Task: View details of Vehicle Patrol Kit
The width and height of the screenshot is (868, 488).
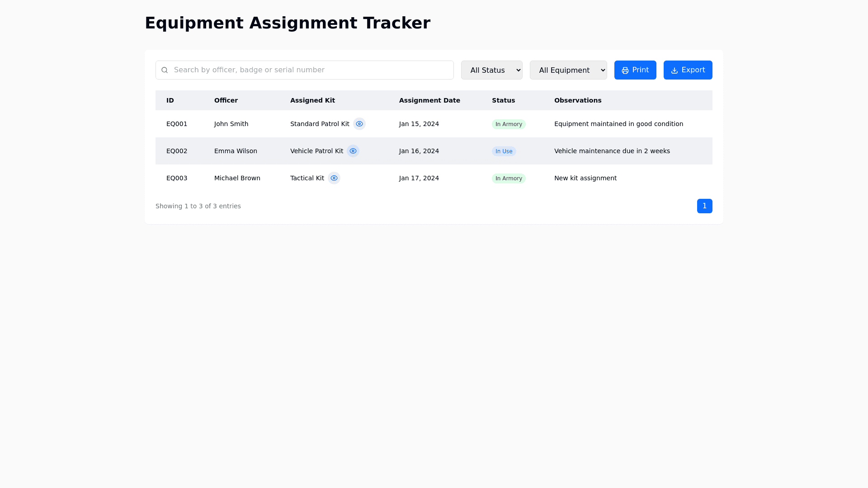Action: (x=353, y=151)
